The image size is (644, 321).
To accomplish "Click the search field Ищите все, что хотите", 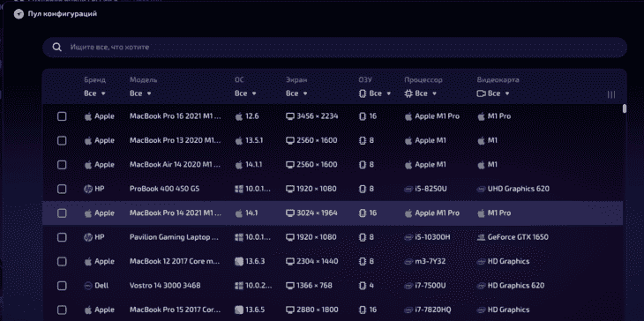I will (x=334, y=48).
